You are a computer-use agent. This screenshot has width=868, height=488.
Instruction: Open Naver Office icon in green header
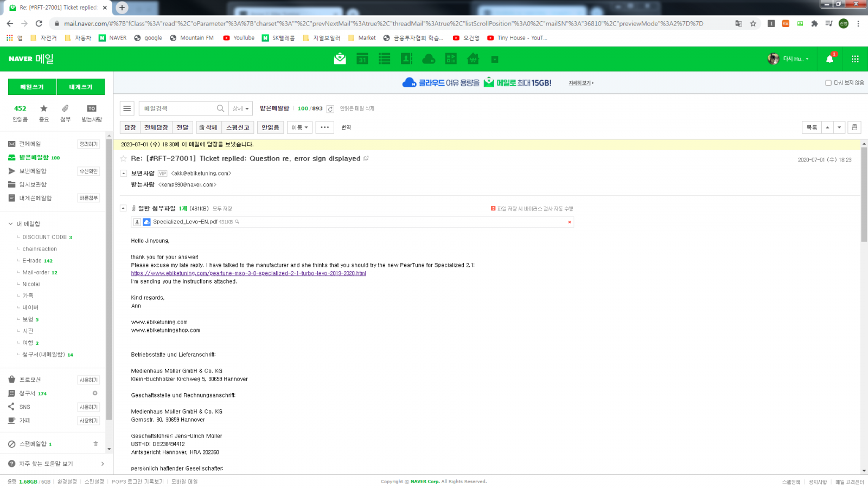pos(451,59)
